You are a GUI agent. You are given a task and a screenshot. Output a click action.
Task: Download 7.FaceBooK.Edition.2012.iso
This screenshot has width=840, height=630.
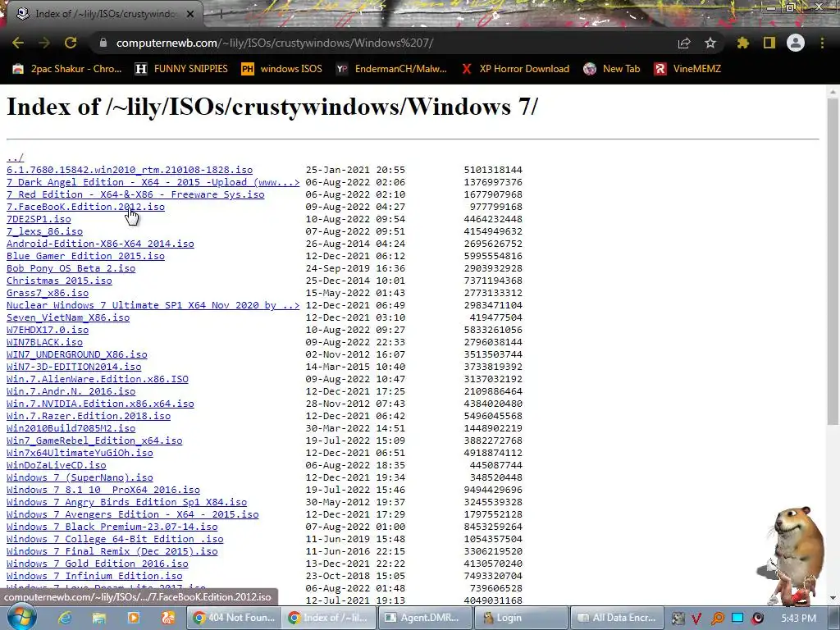click(85, 207)
